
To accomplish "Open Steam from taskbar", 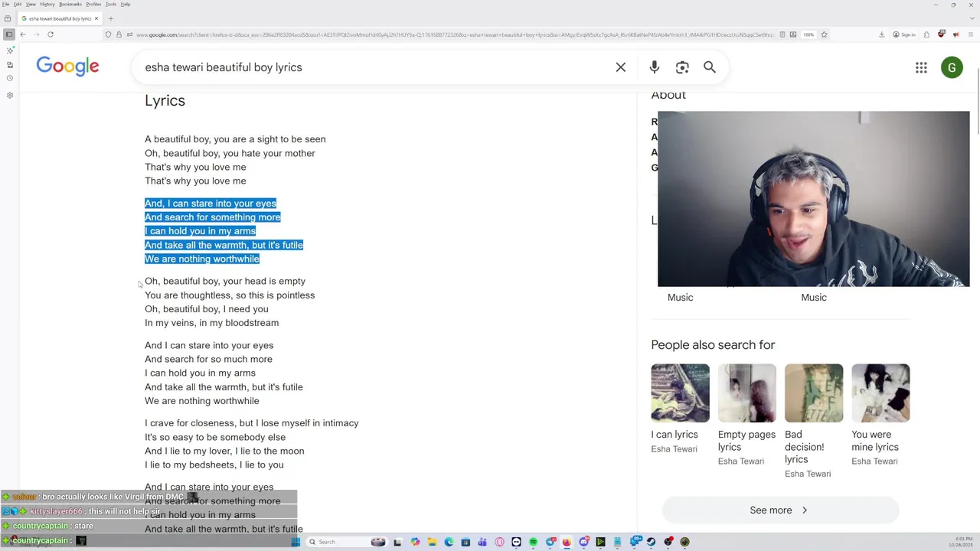I will click(651, 542).
